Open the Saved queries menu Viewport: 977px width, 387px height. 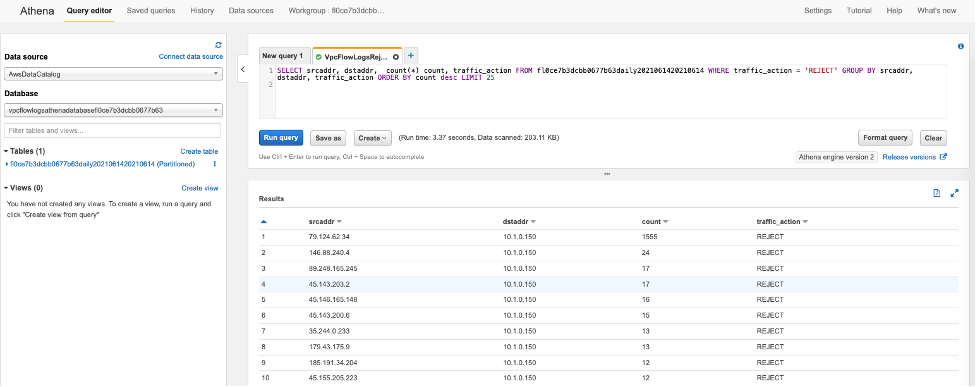pyautogui.click(x=151, y=11)
